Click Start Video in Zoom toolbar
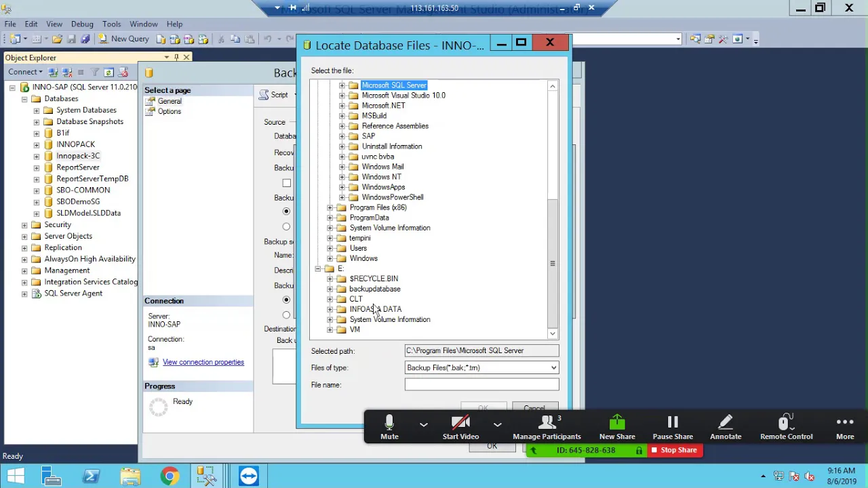The image size is (868, 488). (460, 428)
